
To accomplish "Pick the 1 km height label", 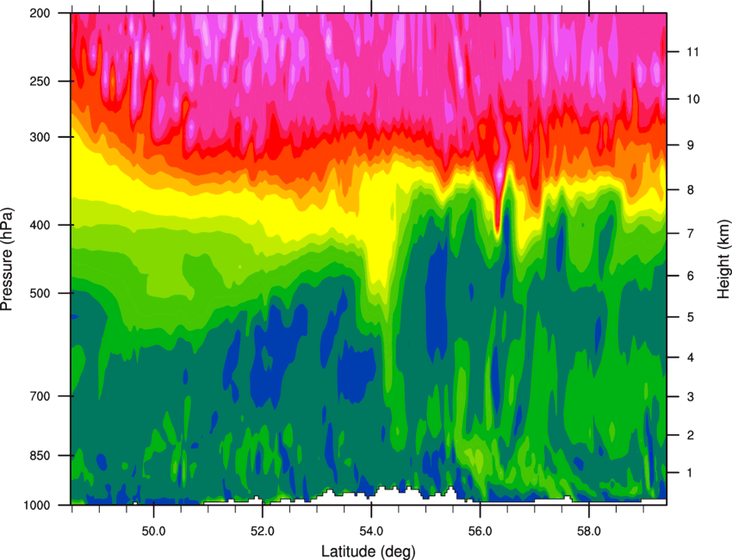I will pyautogui.click(x=691, y=473).
